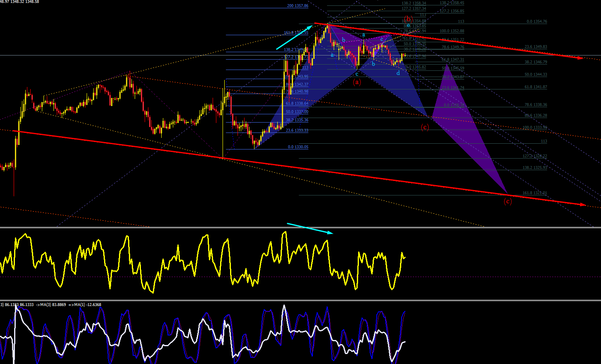The height and width of the screenshot is (364, 601).
Task: Select the "23.6 1349.83" level label
Action: click(536, 47)
